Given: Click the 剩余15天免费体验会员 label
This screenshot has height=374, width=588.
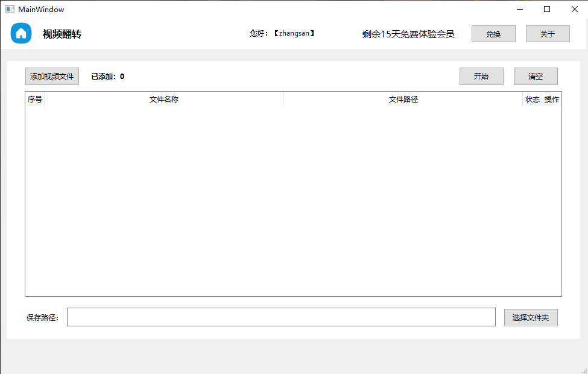Looking at the screenshot, I should pyautogui.click(x=408, y=34).
